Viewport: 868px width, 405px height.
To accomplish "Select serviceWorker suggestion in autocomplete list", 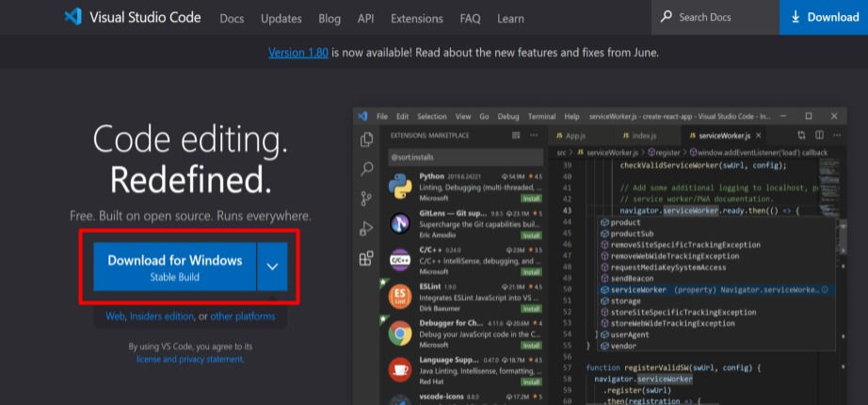I will coord(716,290).
